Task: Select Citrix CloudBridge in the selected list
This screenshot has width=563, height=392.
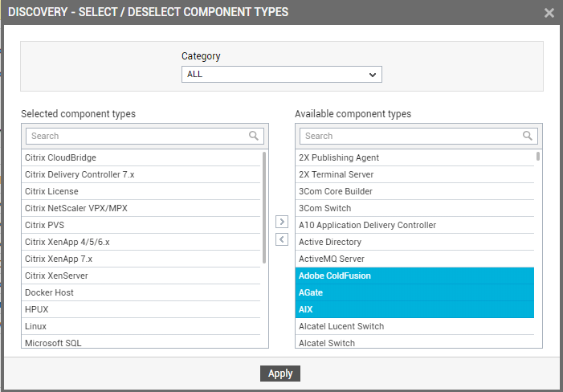Action: 141,157
